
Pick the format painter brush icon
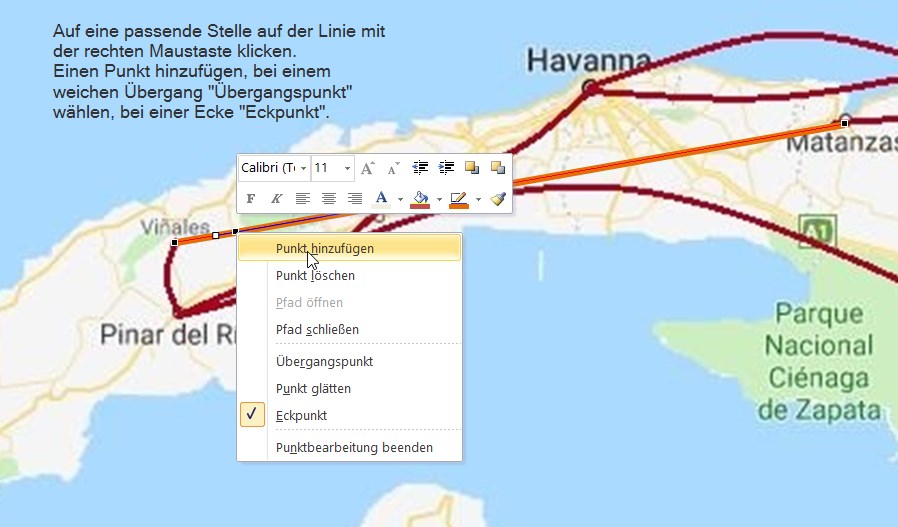coord(498,199)
